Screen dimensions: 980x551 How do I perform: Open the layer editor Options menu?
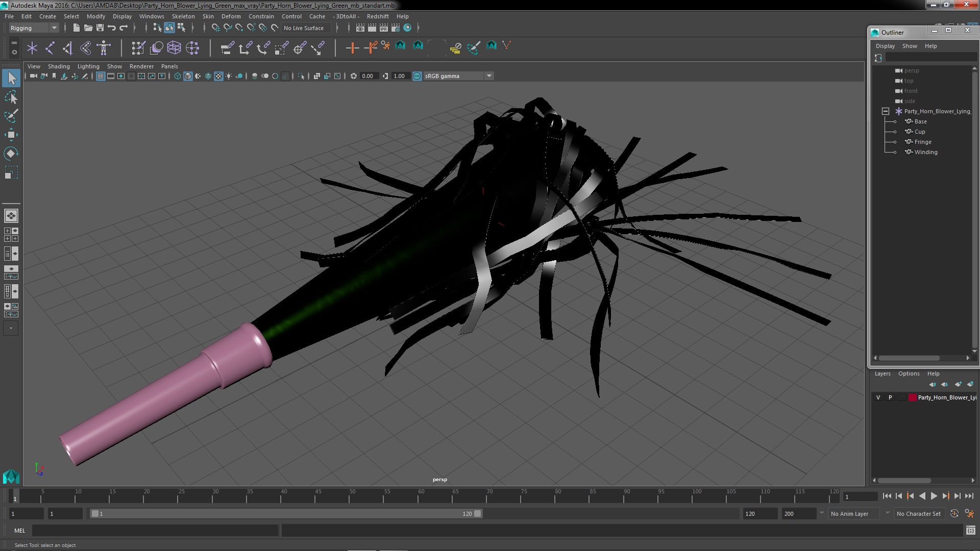(x=909, y=373)
